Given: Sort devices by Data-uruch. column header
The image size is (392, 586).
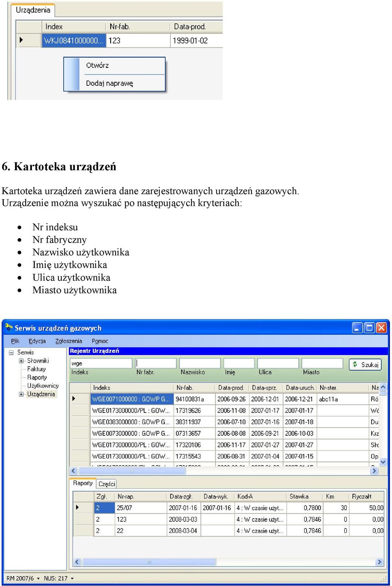Looking at the screenshot, I should pos(300,388).
